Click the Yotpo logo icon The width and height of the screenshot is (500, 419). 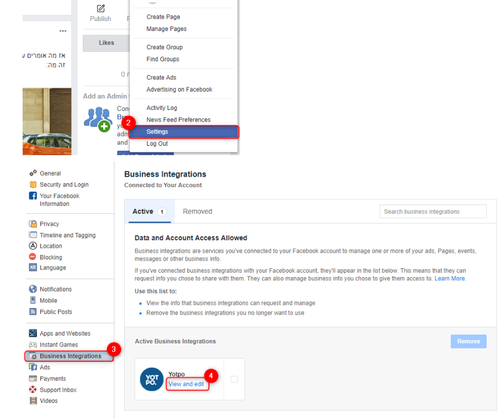[151, 379]
